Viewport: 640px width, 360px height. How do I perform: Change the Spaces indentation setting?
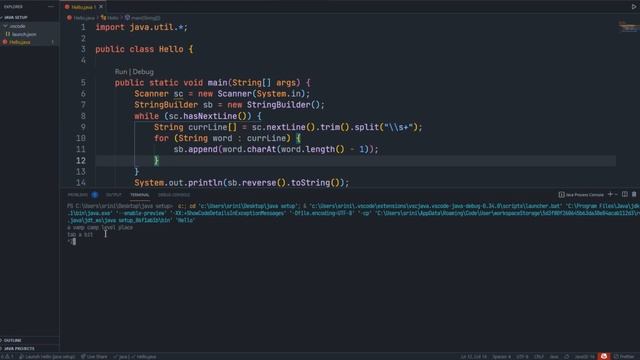coord(502,356)
